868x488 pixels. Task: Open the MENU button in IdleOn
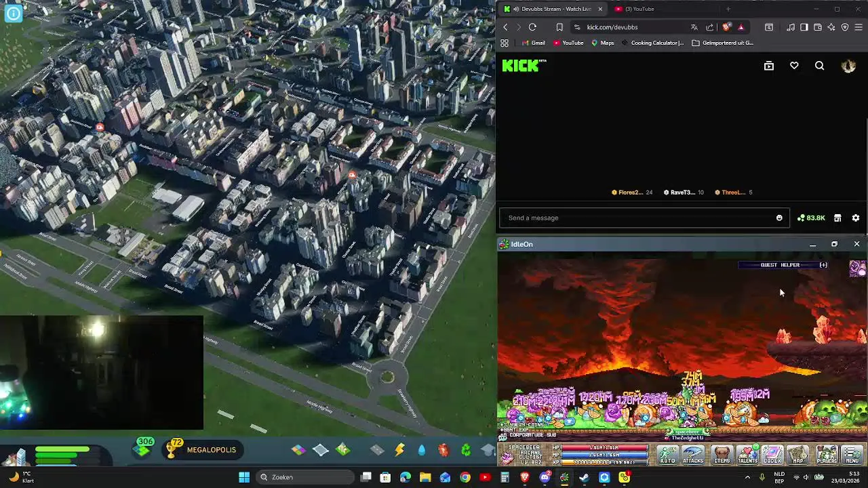[852, 455]
